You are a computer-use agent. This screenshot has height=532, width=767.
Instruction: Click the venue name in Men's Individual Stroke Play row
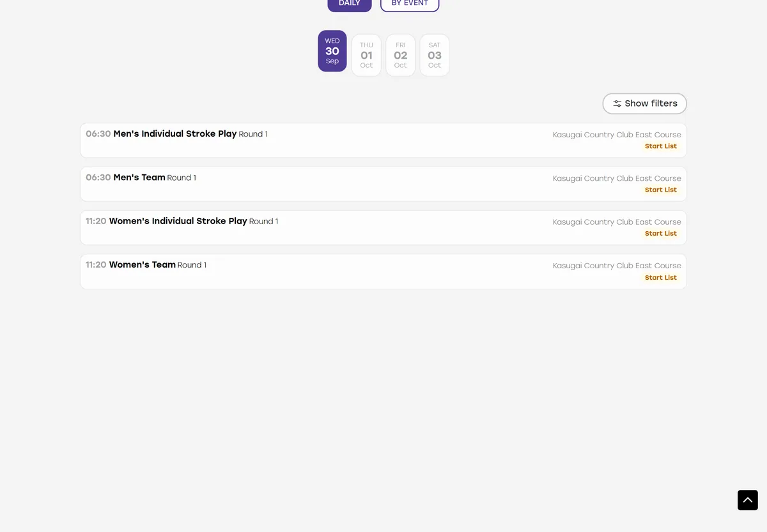pyautogui.click(x=617, y=135)
